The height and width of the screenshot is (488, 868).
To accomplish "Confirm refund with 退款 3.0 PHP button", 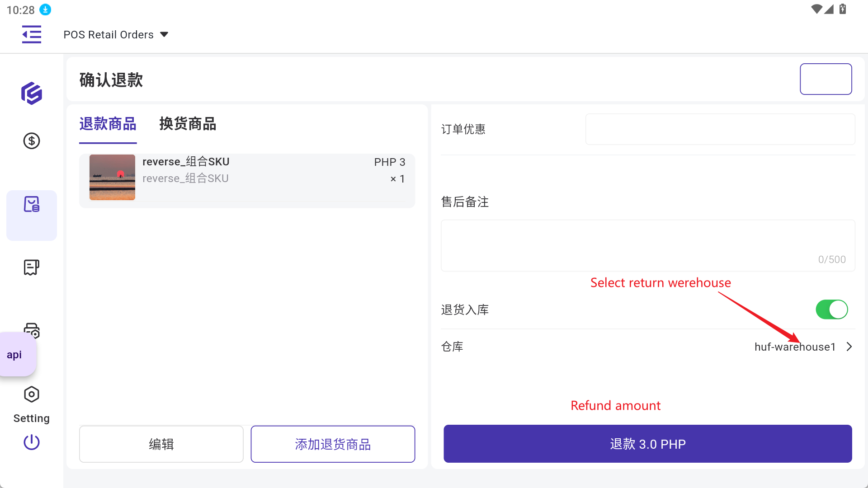I will coord(647,444).
